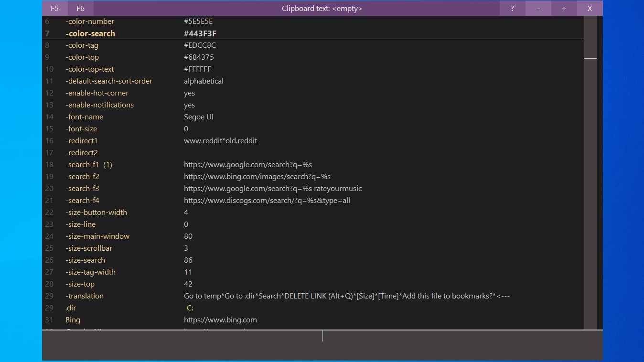
Task: Select the -color-number tag
Action: [x=90, y=21]
